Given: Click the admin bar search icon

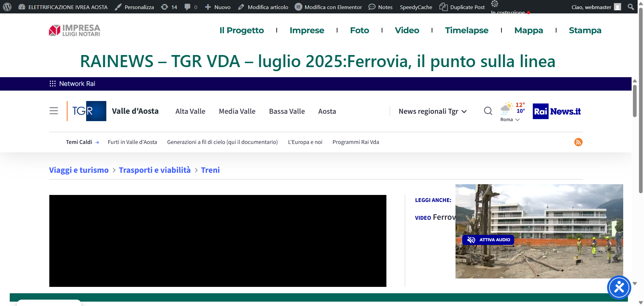Looking at the screenshot, I should (x=631, y=7).
